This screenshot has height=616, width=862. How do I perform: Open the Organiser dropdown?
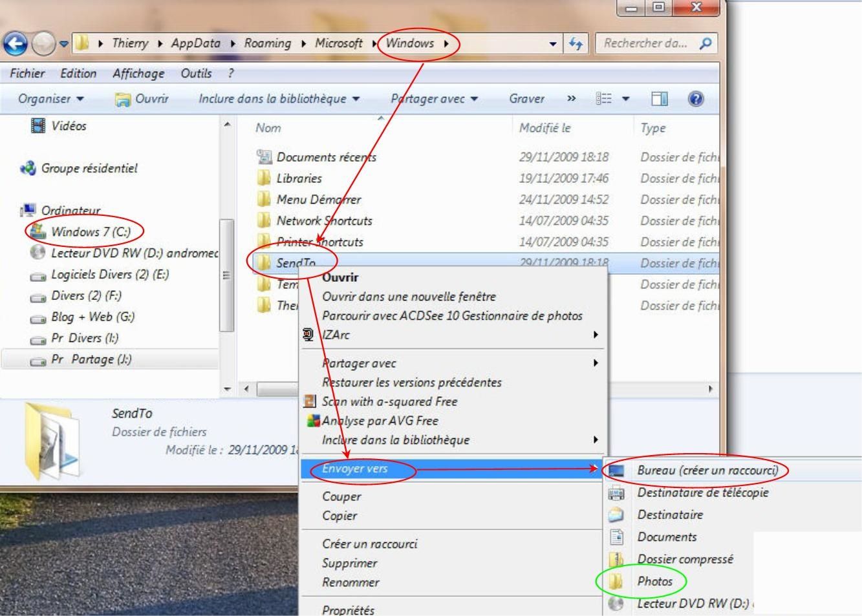click(x=51, y=98)
